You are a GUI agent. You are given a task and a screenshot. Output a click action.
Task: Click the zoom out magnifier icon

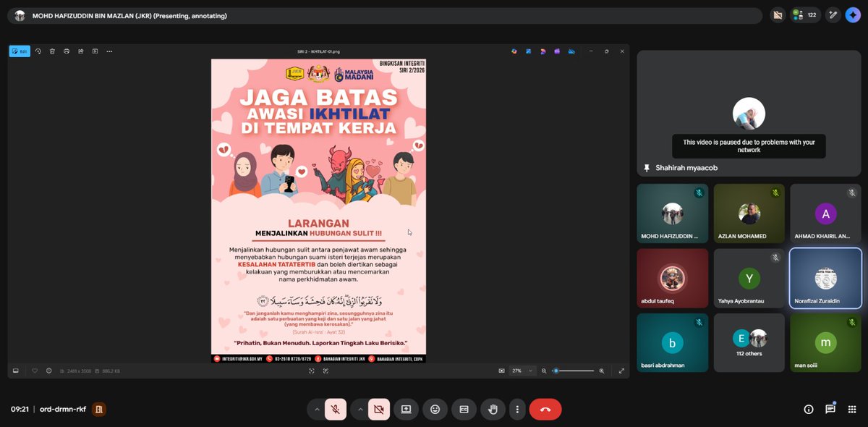coord(544,371)
